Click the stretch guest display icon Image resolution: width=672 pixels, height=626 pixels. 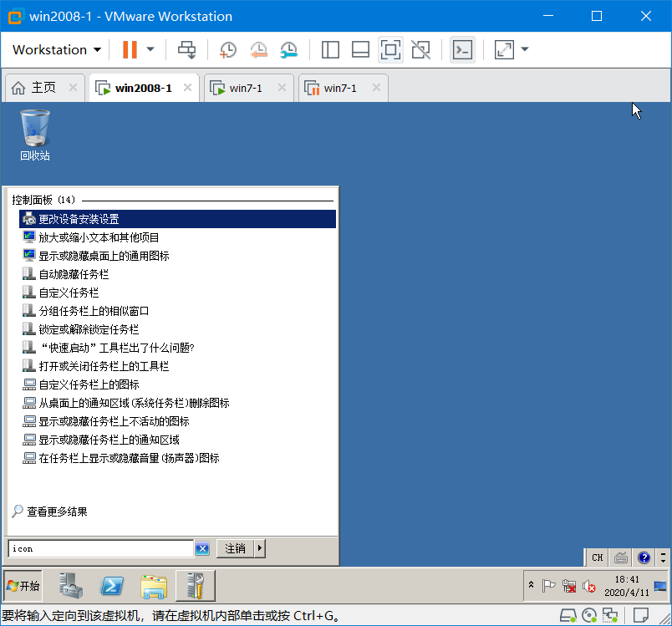pyautogui.click(x=504, y=49)
